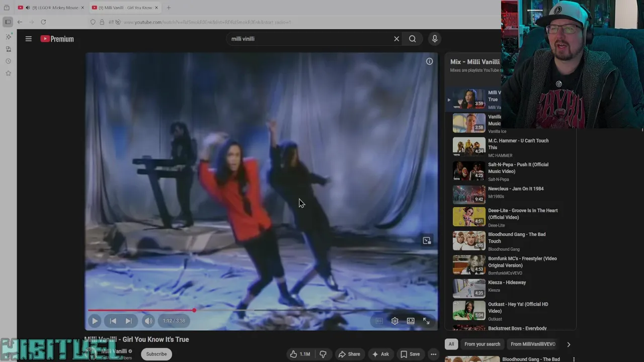Save video to playlist
The image size is (644, 362).
(410, 354)
